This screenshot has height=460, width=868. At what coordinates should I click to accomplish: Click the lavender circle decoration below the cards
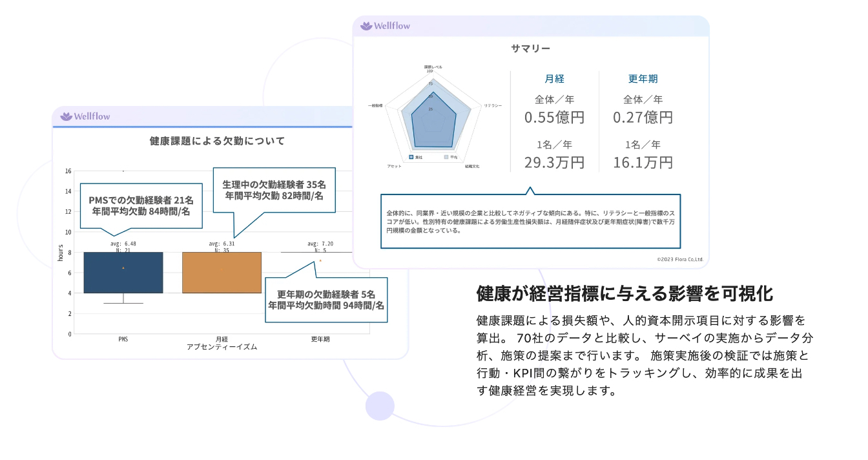click(380, 406)
